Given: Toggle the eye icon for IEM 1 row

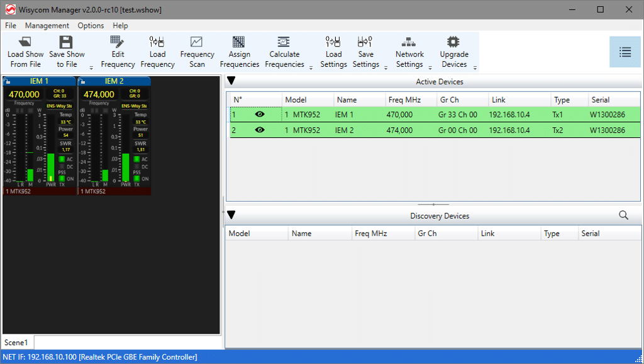Looking at the screenshot, I should [x=260, y=115].
